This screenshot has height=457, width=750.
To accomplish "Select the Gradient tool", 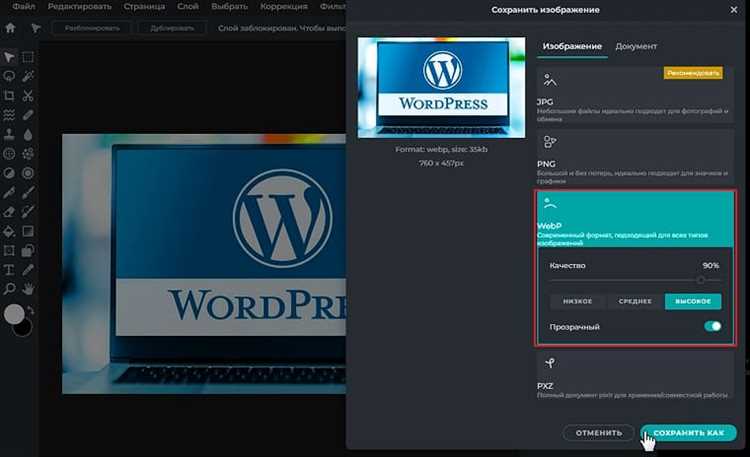I will coord(28,231).
